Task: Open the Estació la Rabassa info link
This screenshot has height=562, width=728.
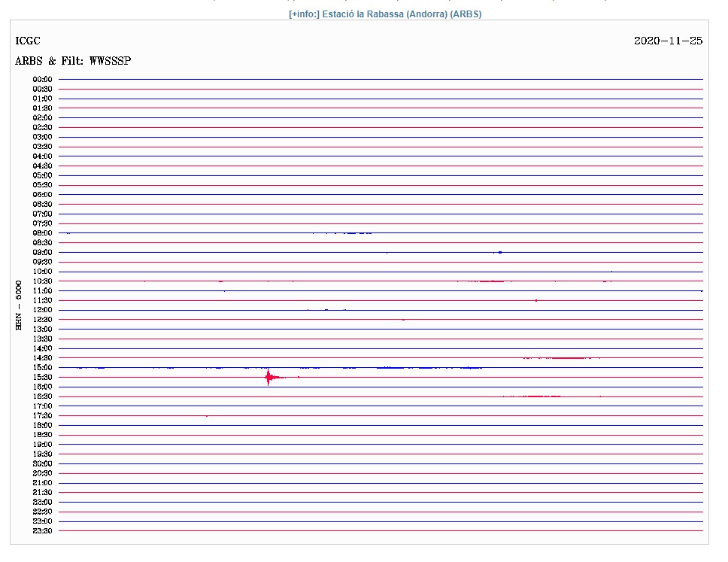Action: tap(384, 14)
